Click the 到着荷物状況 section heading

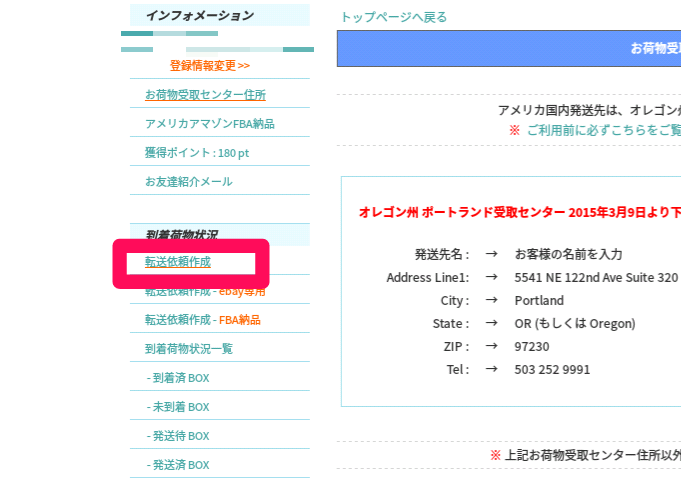click(182, 235)
